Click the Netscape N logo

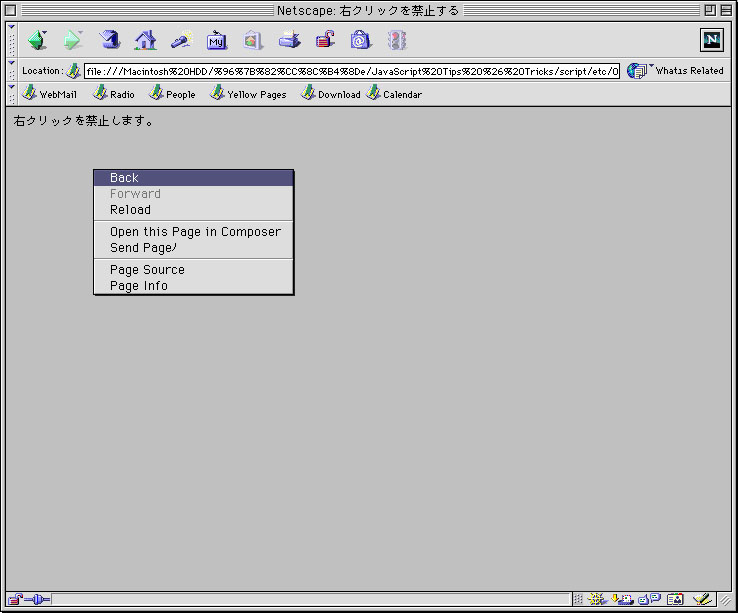pos(712,40)
